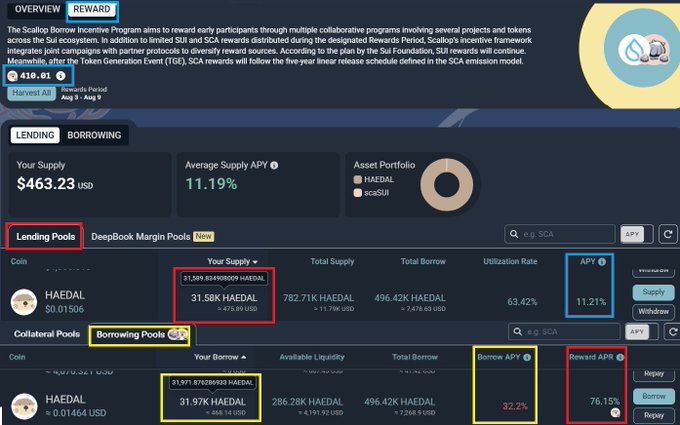The image size is (680, 425).
Task: Click the reward token icon next to 410.01
Action: coord(13,76)
